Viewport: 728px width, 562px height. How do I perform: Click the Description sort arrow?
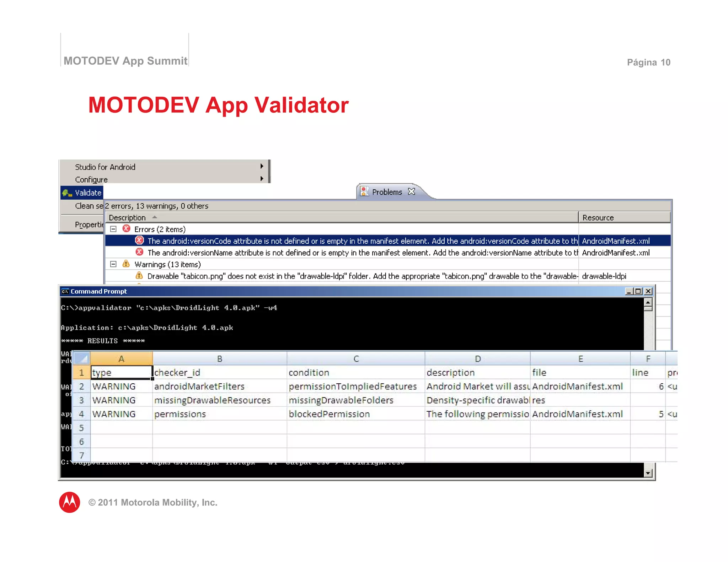154,217
